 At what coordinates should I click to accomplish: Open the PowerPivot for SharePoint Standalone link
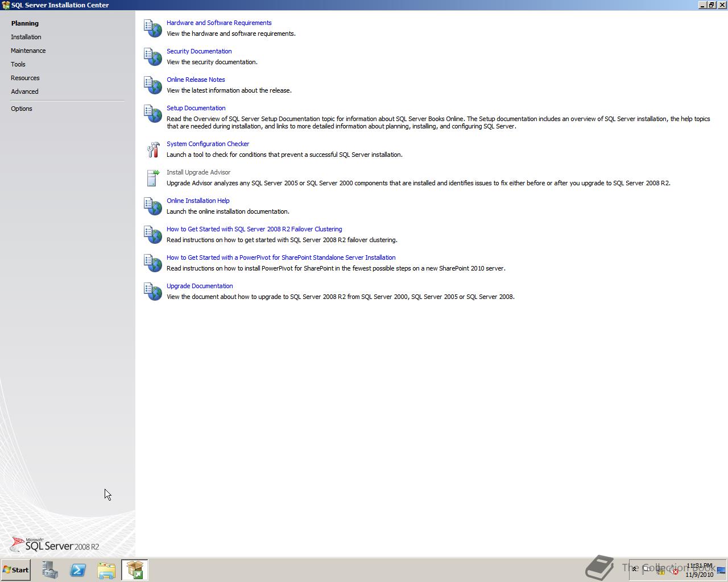click(281, 257)
